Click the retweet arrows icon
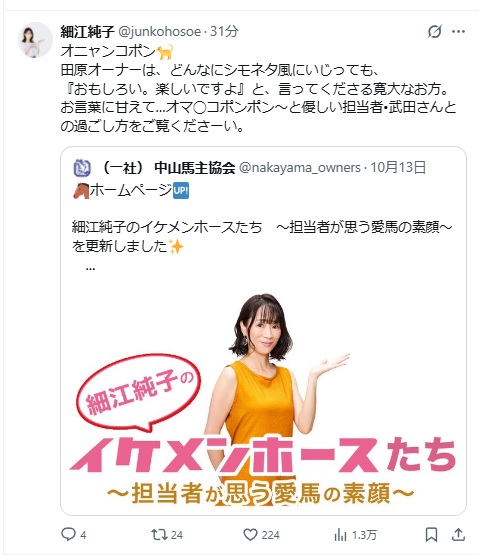This screenshot has width=479, height=555. point(159,534)
